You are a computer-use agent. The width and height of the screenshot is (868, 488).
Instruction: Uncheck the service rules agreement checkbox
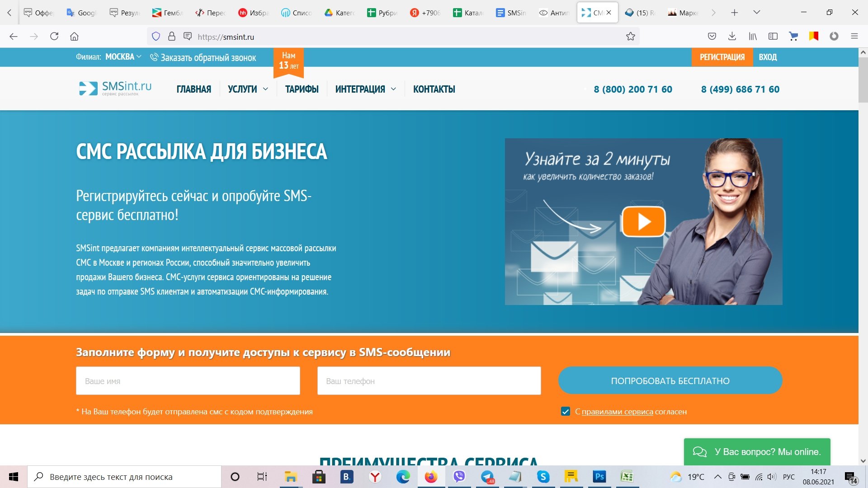[565, 412]
